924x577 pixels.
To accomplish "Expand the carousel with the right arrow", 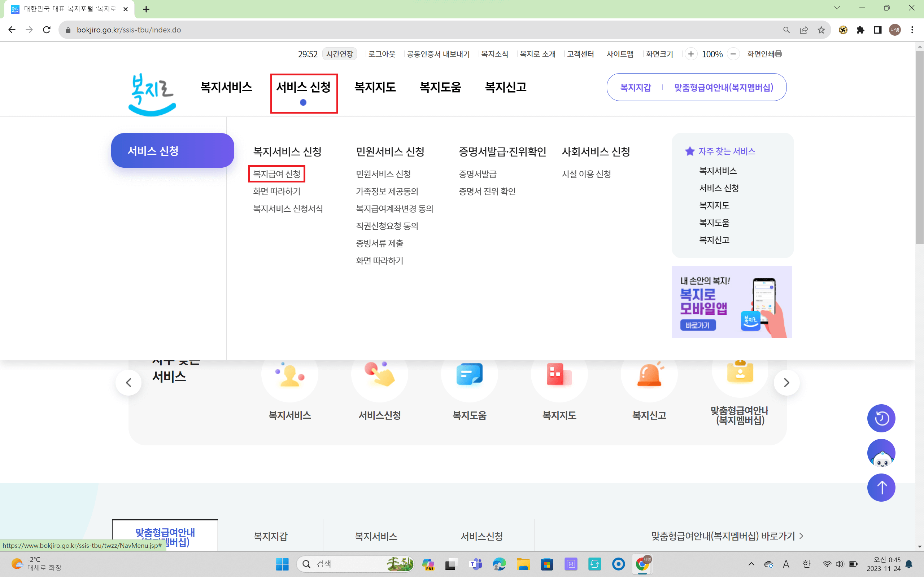I will pyautogui.click(x=786, y=382).
